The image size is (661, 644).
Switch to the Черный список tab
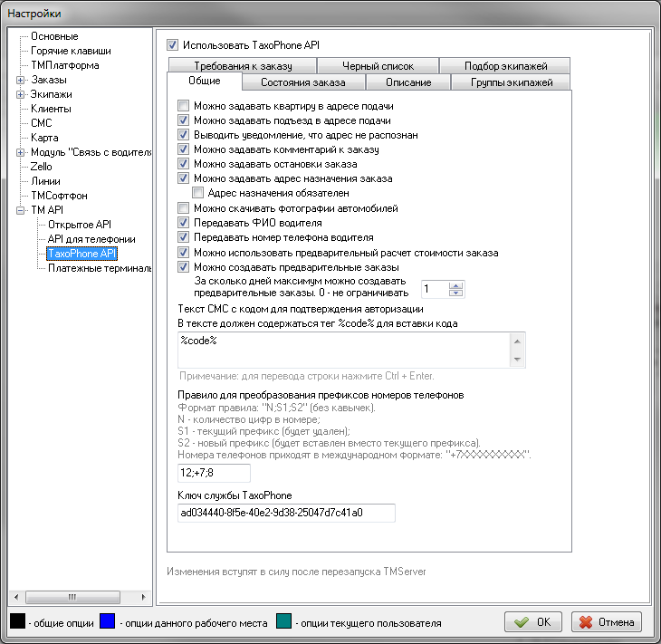click(378, 66)
